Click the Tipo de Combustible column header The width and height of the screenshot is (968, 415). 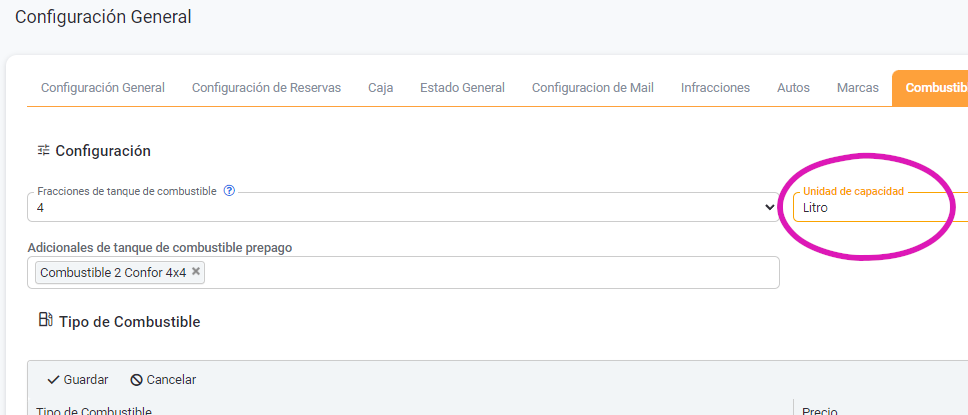(94, 411)
